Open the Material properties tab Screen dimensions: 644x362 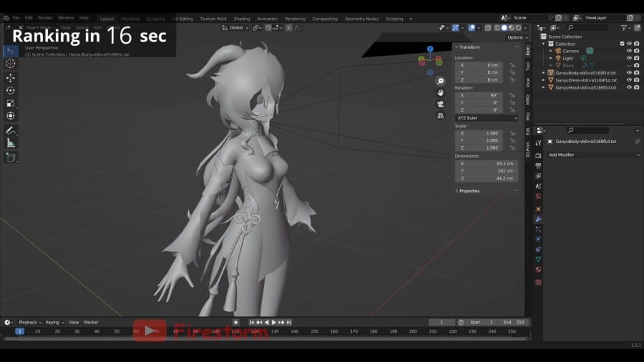538,270
